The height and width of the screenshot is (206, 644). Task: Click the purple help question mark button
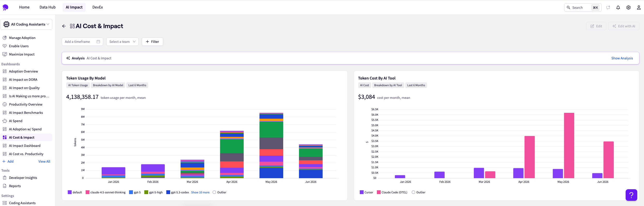631,195
